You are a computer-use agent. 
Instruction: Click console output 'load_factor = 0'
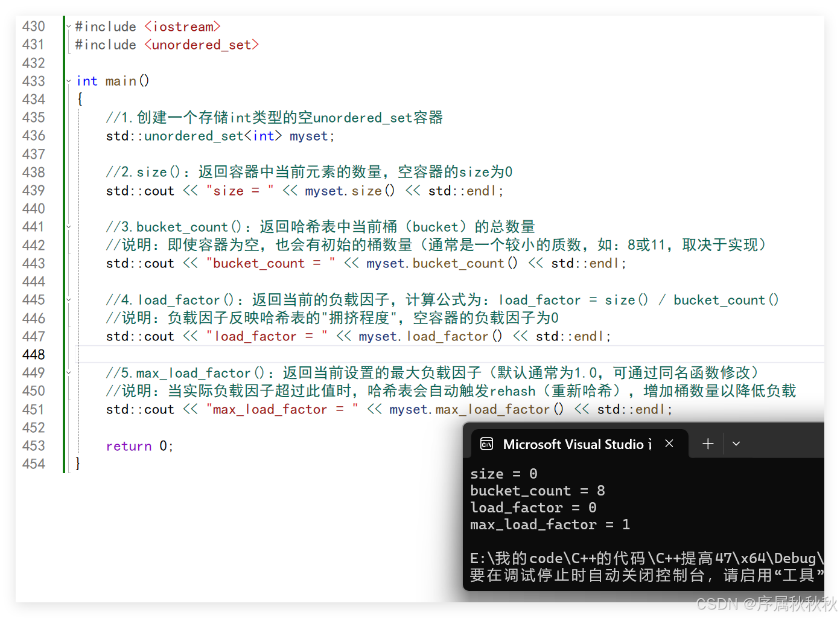click(x=533, y=508)
